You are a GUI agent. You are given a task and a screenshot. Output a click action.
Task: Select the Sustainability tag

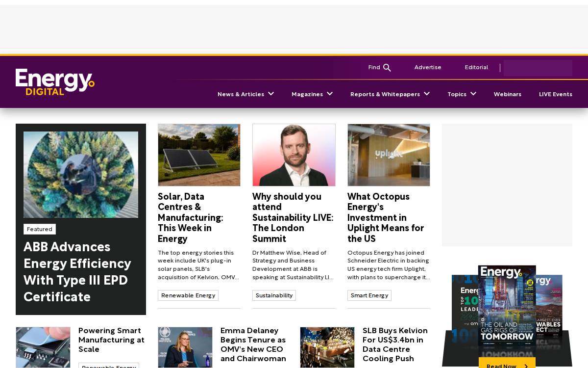[x=274, y=295]
